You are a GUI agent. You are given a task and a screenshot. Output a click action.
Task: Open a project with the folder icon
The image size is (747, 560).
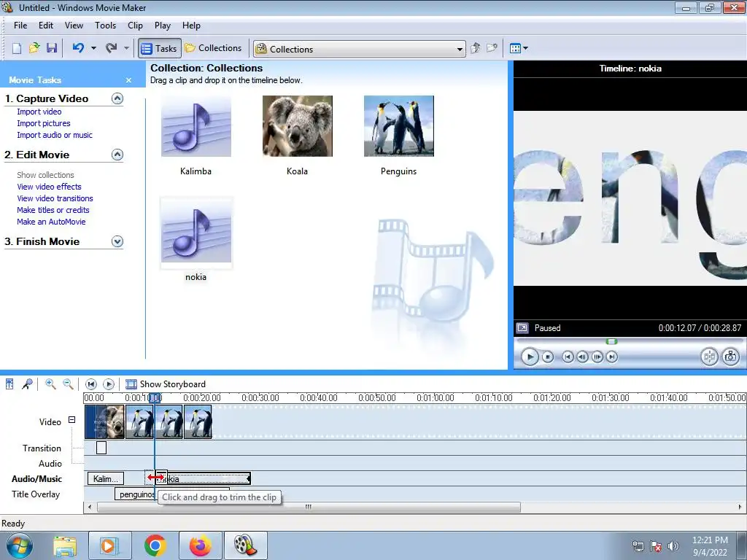pyautogui.click(x=34, y=48)
